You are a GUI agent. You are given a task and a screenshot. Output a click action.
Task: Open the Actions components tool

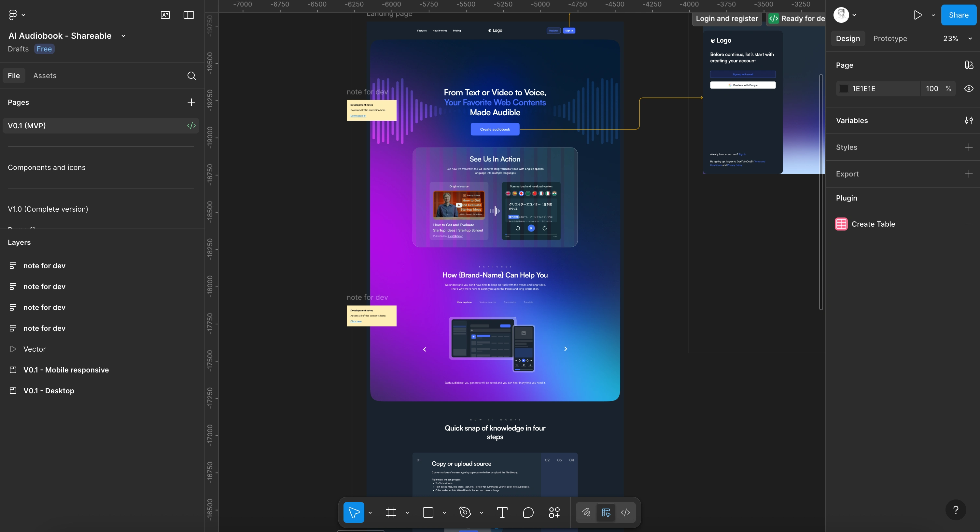pos(554,512)
